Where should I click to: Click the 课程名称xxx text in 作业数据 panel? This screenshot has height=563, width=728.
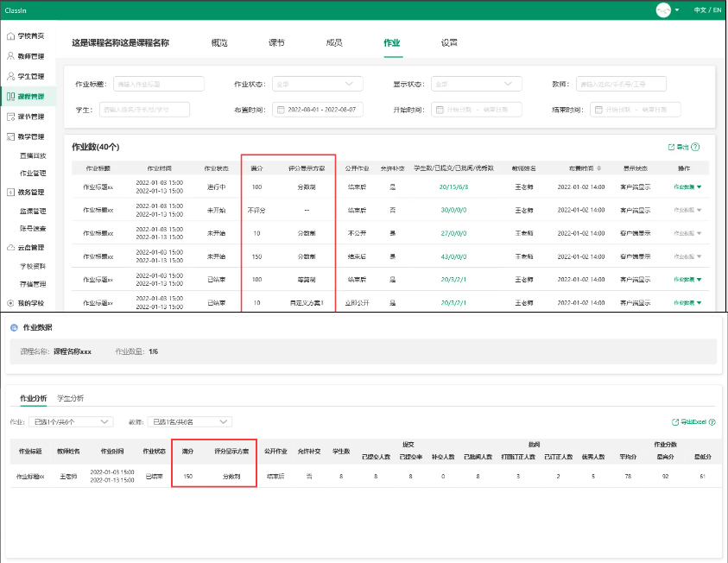coord(73,351)
